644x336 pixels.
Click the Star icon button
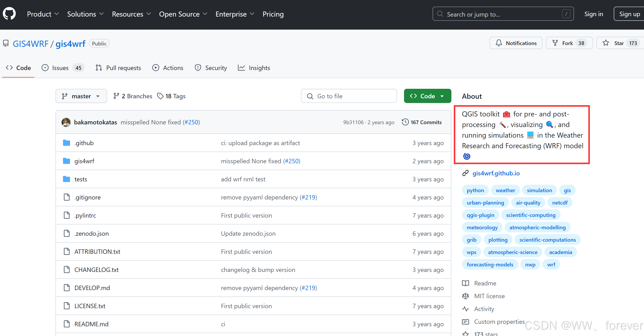[x=606, y=43]
